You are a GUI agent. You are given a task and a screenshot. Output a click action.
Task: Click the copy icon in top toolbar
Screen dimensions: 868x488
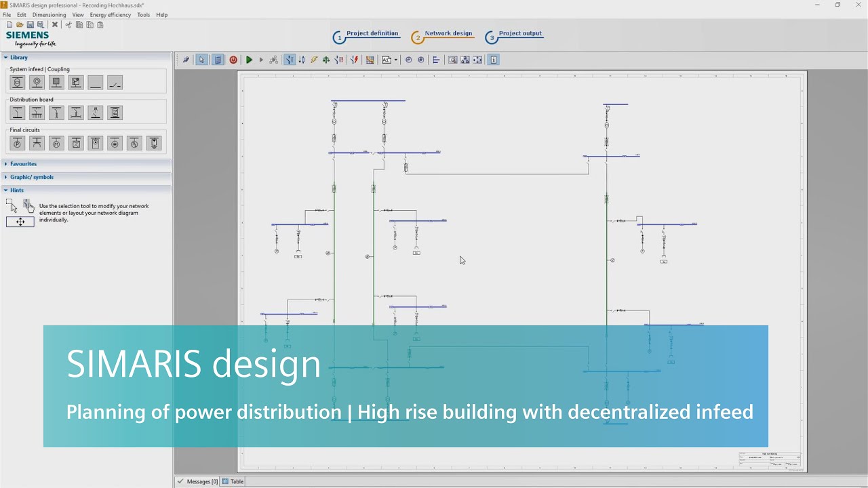(79, 25)
